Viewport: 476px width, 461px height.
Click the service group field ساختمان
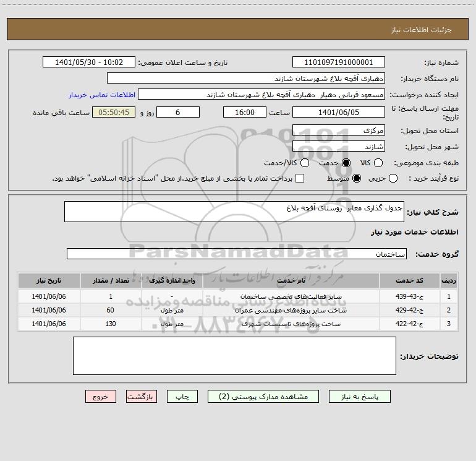point(237,254)
